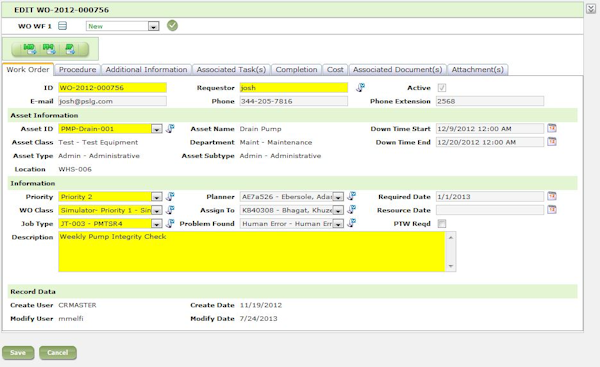This screenshot has width=600, height=367.
Task: Expand the Priority dropdown
Action: pos(157,197)
